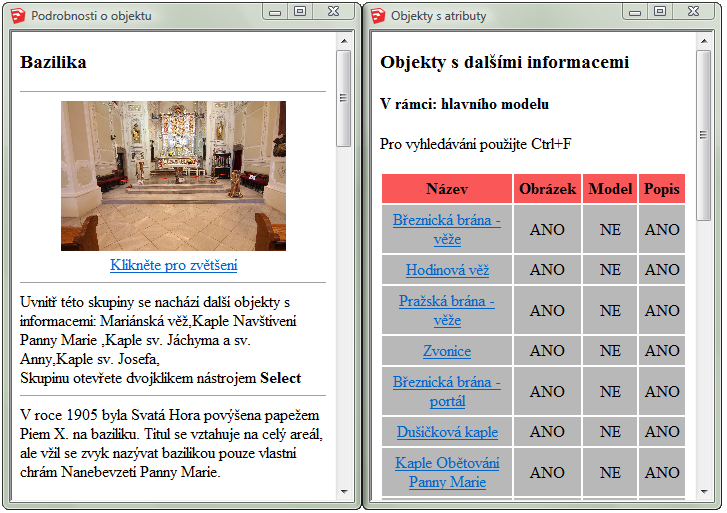Open the Březnická brána - portál link
This screenshot has height=513, width=727.
447,391
